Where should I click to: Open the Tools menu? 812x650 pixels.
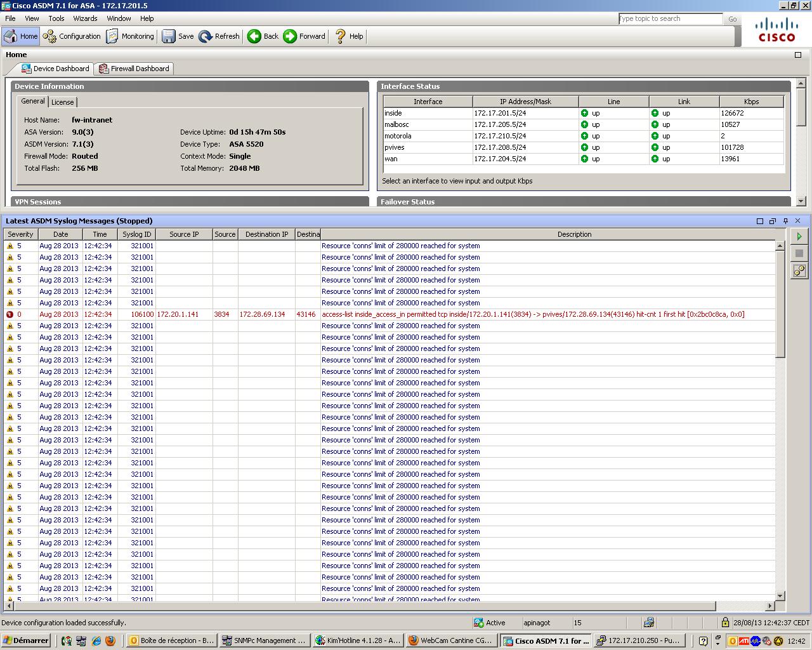coord(56,18)
